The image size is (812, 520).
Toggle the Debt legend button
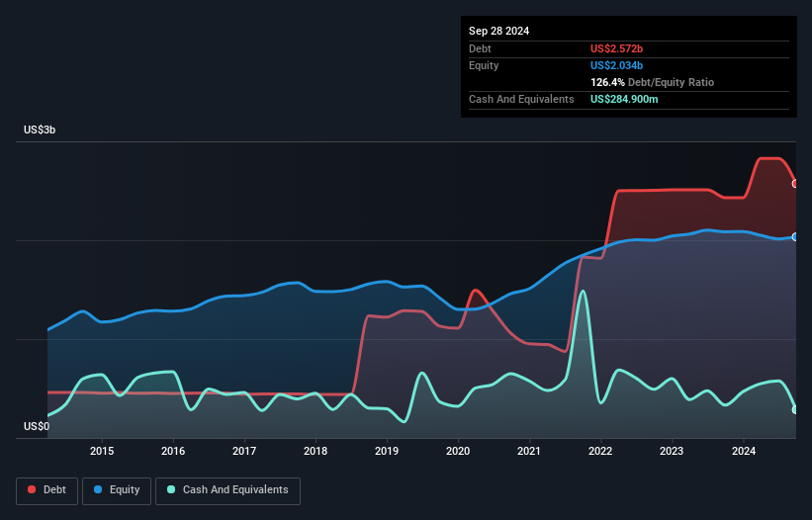point(47,490)
